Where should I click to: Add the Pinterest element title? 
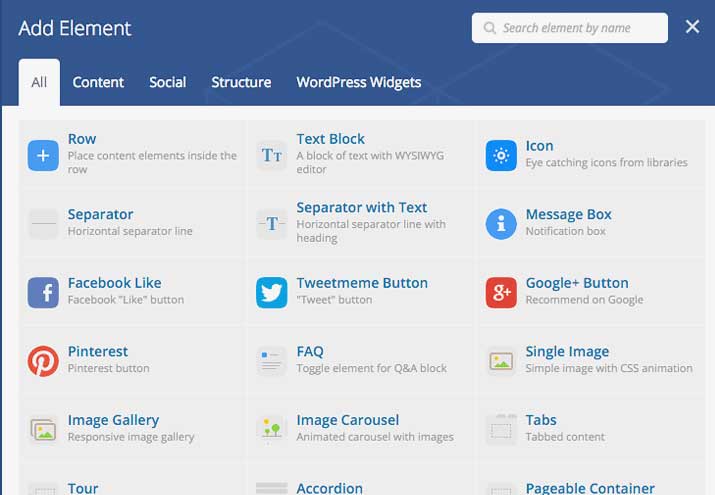(x=98, y=351)
